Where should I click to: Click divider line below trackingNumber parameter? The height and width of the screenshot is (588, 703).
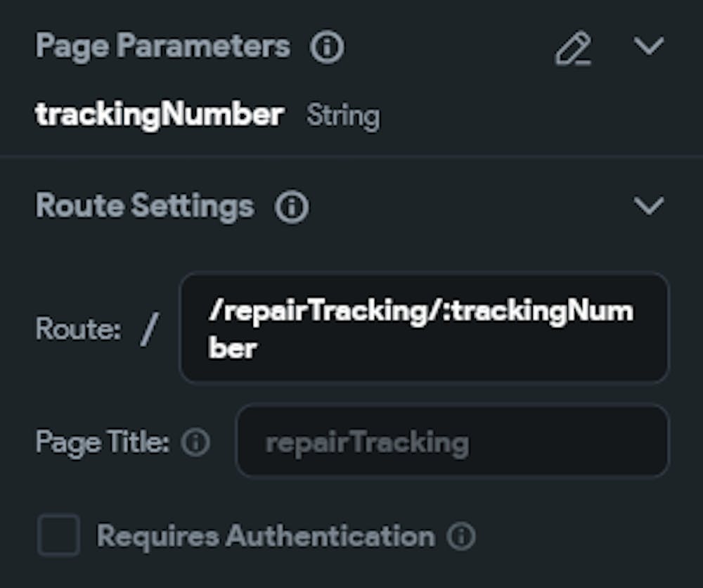351,155
